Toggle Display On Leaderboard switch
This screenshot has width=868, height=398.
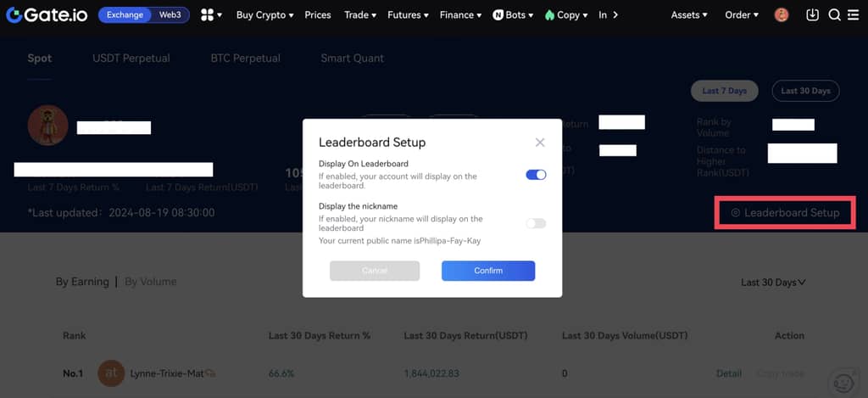coord(536,175)
